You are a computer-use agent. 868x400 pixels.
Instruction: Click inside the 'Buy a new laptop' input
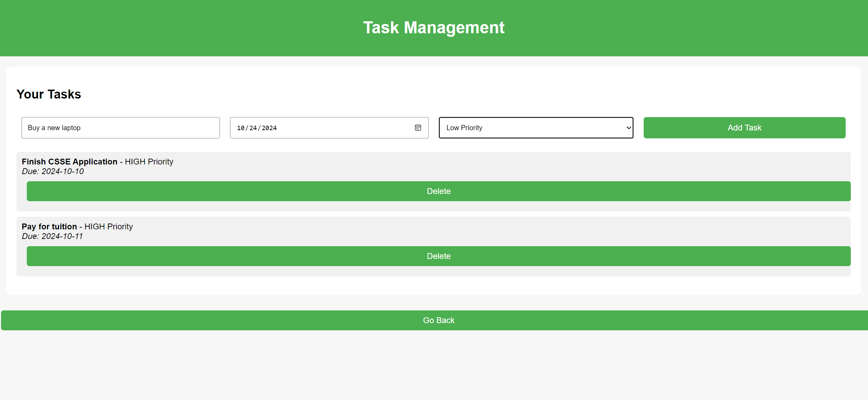[x=120, y=127]
